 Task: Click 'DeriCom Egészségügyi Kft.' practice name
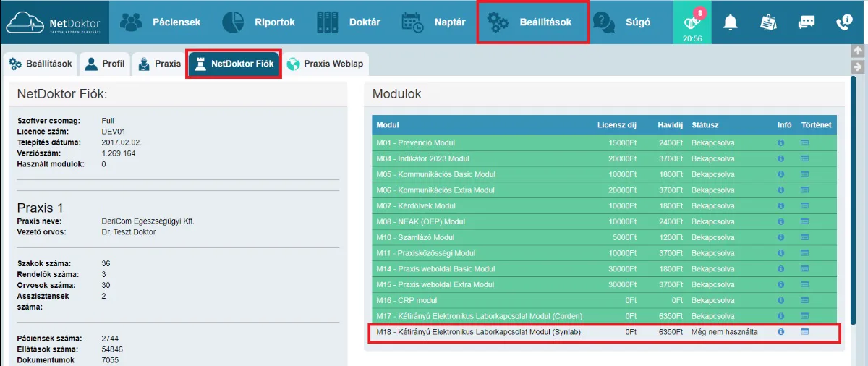148,221
